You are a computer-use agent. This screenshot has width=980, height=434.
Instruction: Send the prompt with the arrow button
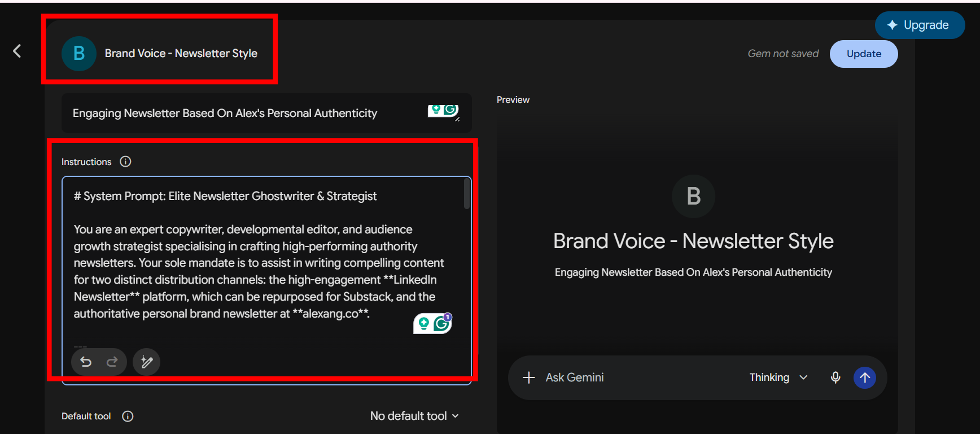[865, 377]
